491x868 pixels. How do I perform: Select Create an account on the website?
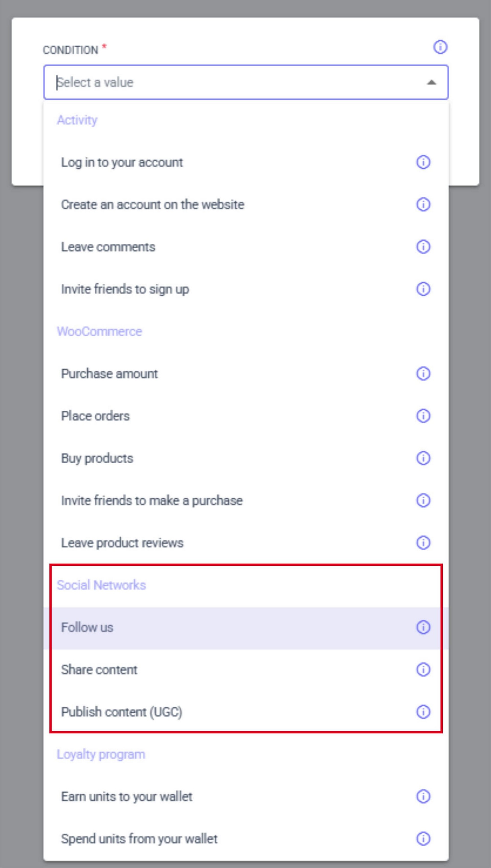[153, 205]
